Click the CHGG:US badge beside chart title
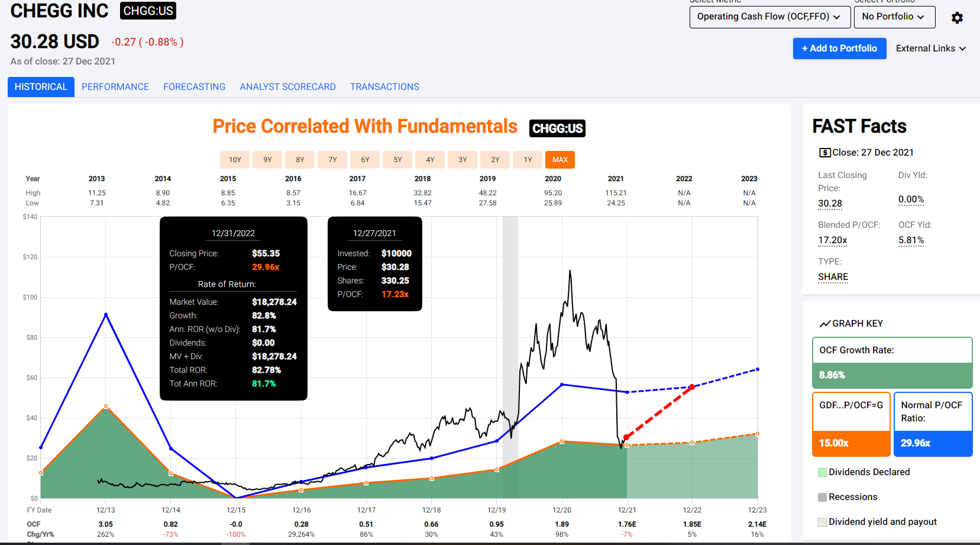Viewport: 980px width, 545px height. (x=557, y=128)
